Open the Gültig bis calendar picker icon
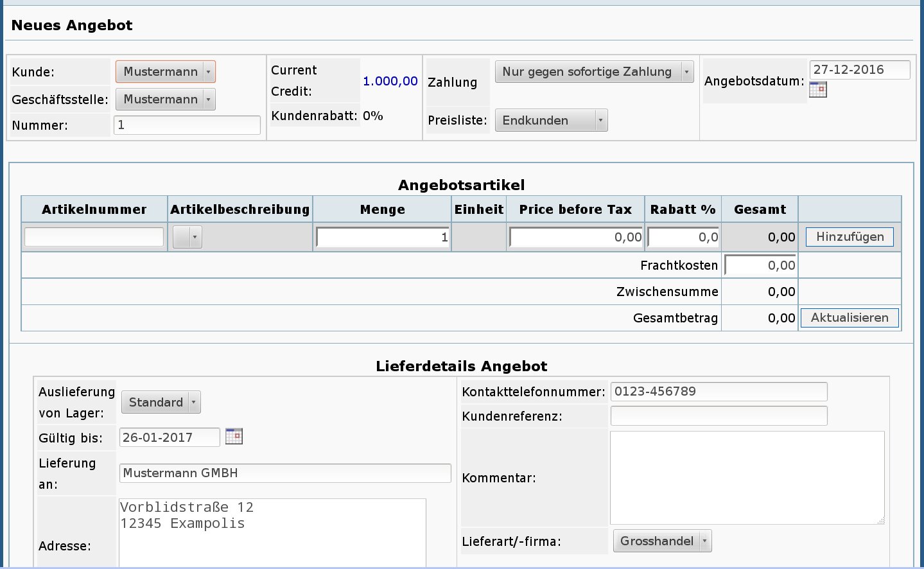Screen dimensions: 924x569 coord(234,437)
